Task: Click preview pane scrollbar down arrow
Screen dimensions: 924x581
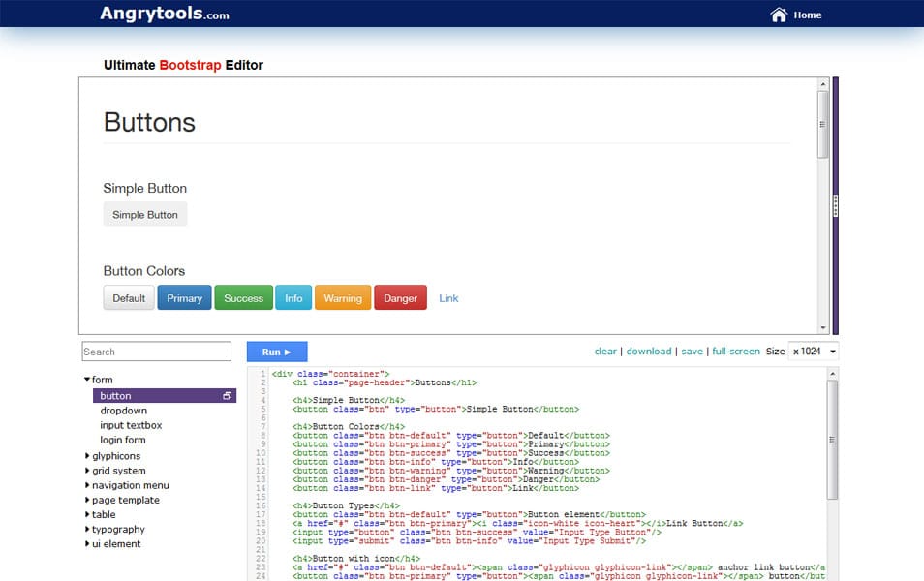Action: click(x=823, y=328)
